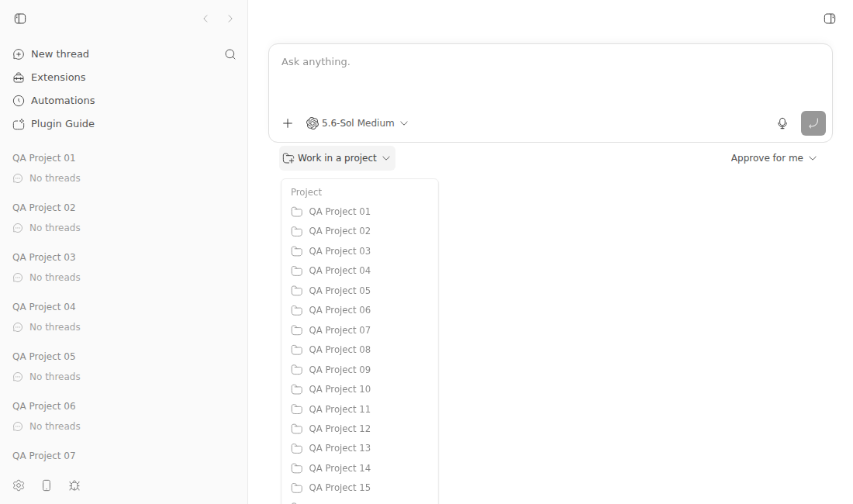Image resolution: width=853 pixels, height=504 pixels.
Task: Click No threads under QA Project 05
Action: 55,377
